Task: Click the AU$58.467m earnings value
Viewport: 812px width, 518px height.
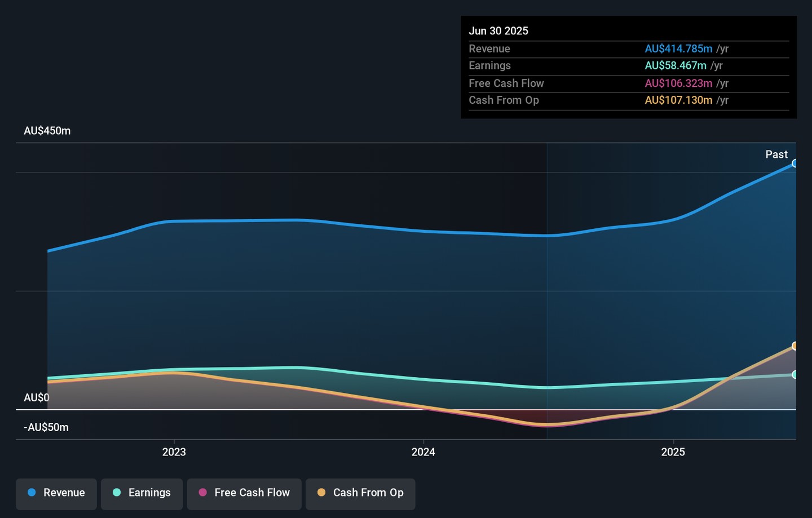Action: pyautogui.click(x=676, y=66)
